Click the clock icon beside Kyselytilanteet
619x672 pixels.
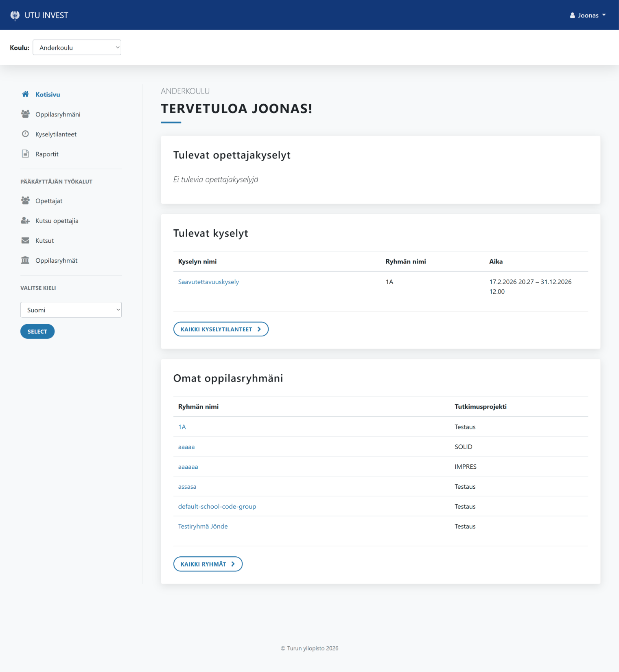pos(25,134)
